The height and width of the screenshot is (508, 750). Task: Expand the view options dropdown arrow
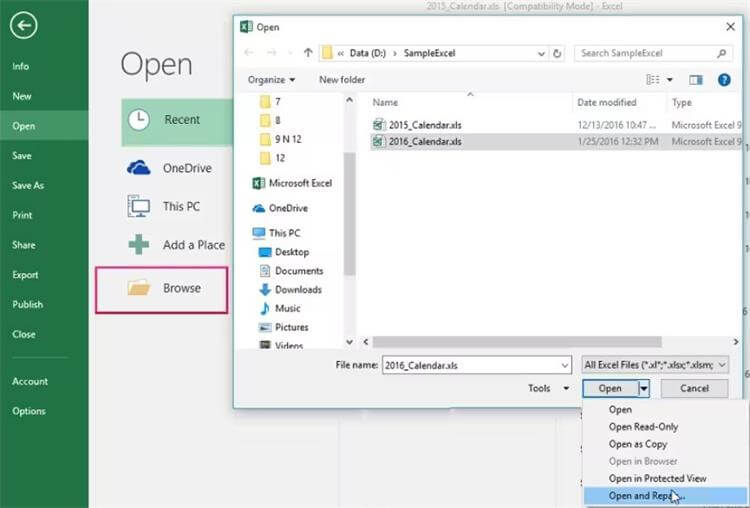[670, 80]
